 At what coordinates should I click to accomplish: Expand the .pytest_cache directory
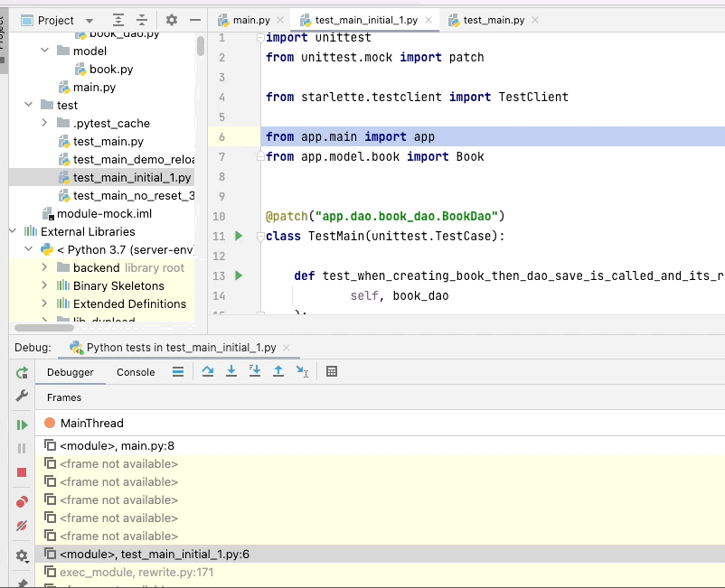tap(43, 123)
